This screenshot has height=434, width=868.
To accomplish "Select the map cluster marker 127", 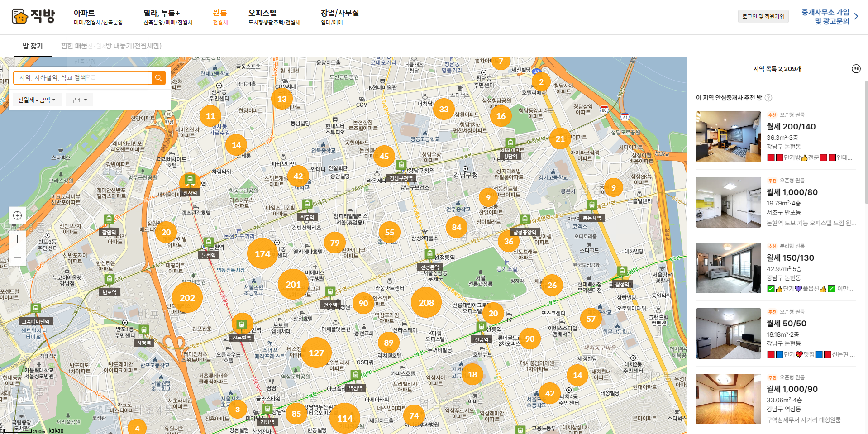I will point(316,353).
